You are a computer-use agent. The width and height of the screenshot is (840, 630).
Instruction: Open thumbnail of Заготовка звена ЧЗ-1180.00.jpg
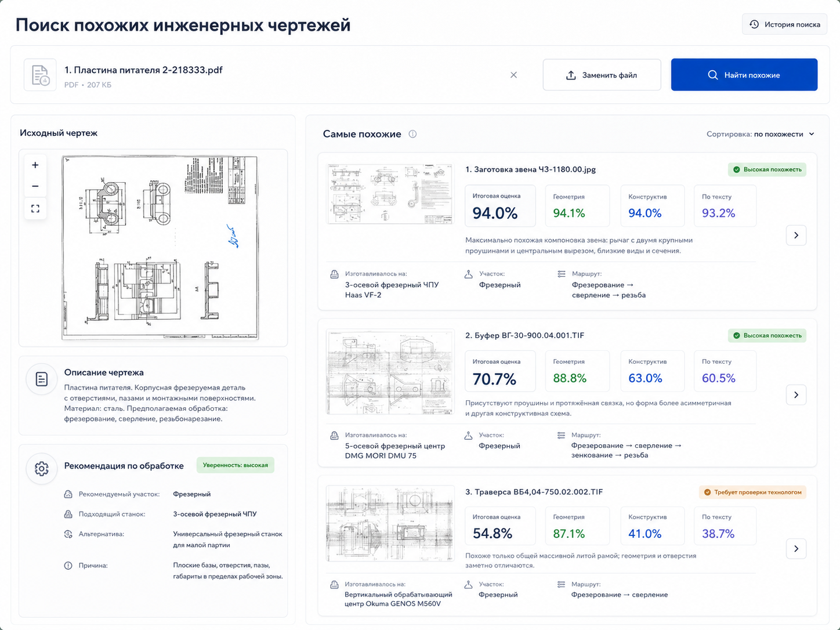(390, 193)
